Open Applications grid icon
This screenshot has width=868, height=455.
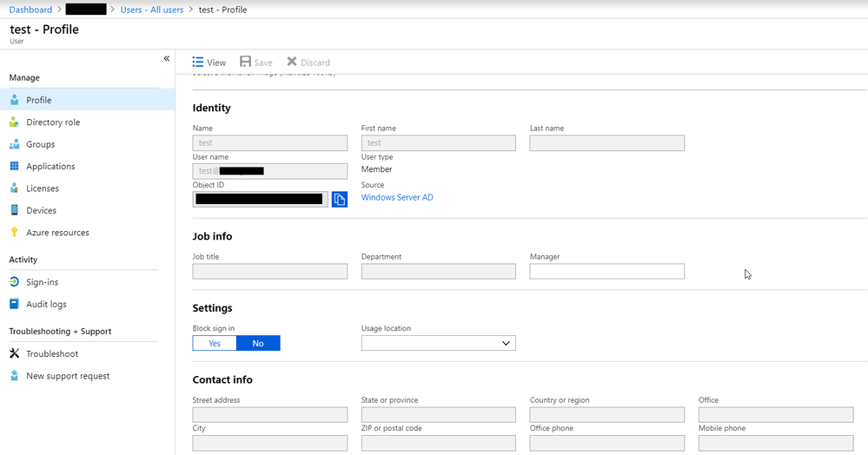(x=15, y=166)
